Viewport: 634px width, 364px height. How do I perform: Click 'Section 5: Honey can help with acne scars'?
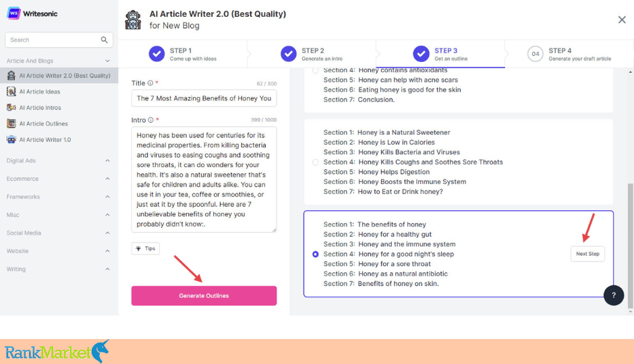click(391, 80)
